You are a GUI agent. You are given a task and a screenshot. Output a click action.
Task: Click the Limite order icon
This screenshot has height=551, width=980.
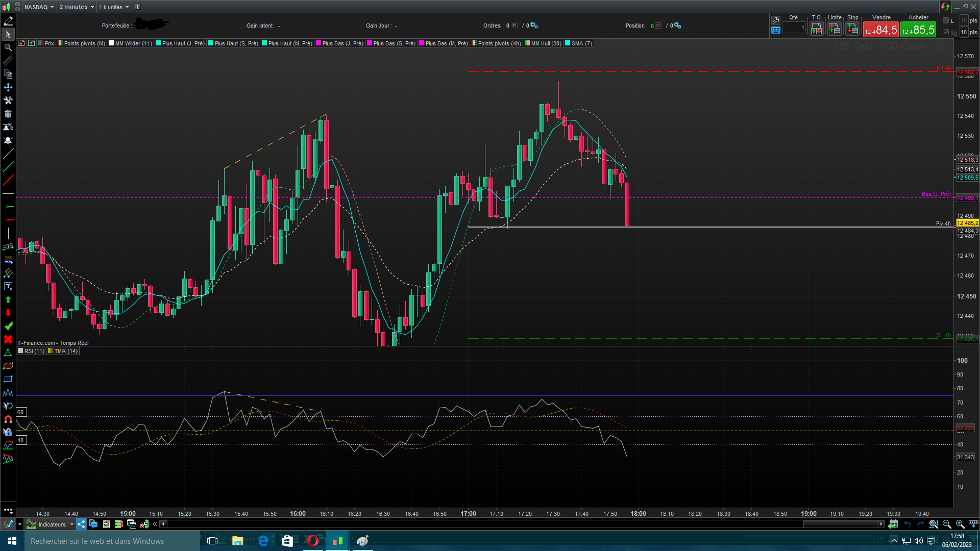(834, 29)
